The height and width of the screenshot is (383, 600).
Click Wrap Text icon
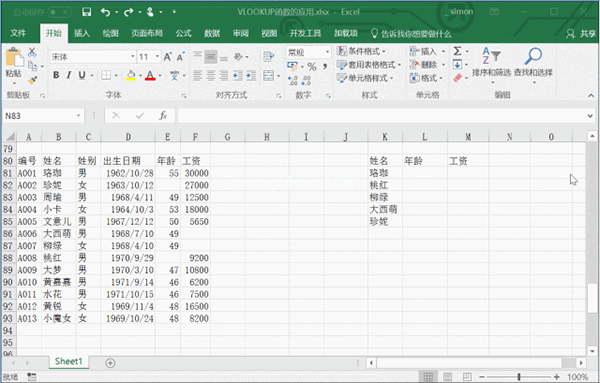coord(269,57)
